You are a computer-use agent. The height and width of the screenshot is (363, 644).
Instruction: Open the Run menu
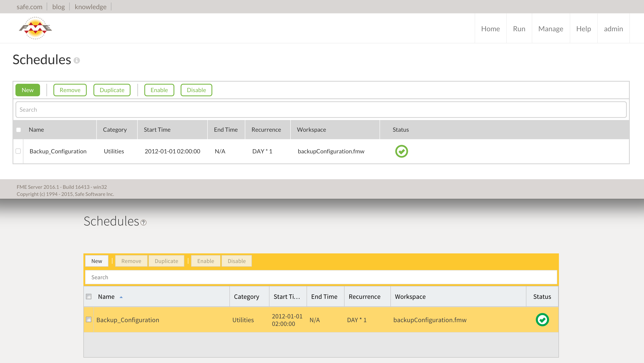519,29
